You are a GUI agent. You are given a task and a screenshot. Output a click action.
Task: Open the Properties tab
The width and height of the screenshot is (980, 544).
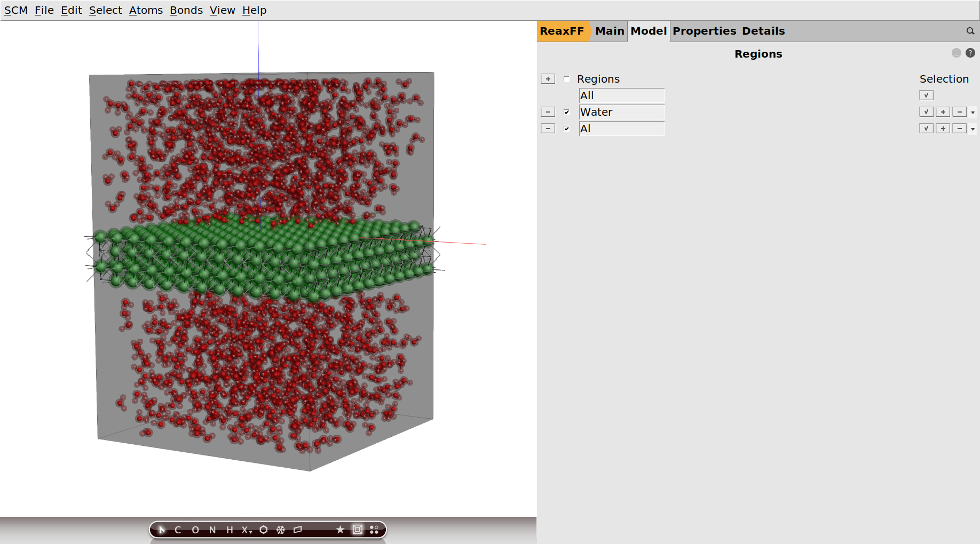(x=704, y=31)
